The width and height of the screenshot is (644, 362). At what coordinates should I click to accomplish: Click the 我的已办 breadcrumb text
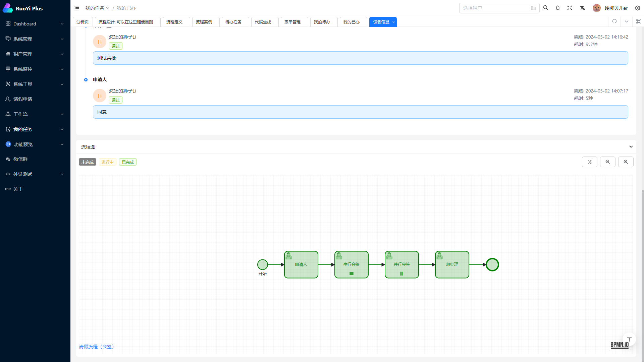126,8
